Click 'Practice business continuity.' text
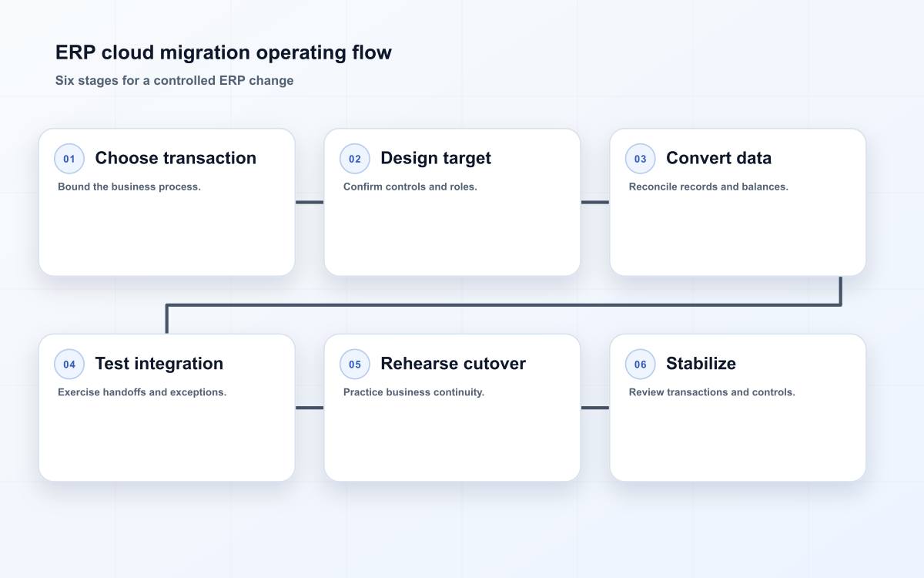This screenshot has width=924, height=578. point(413,392)
